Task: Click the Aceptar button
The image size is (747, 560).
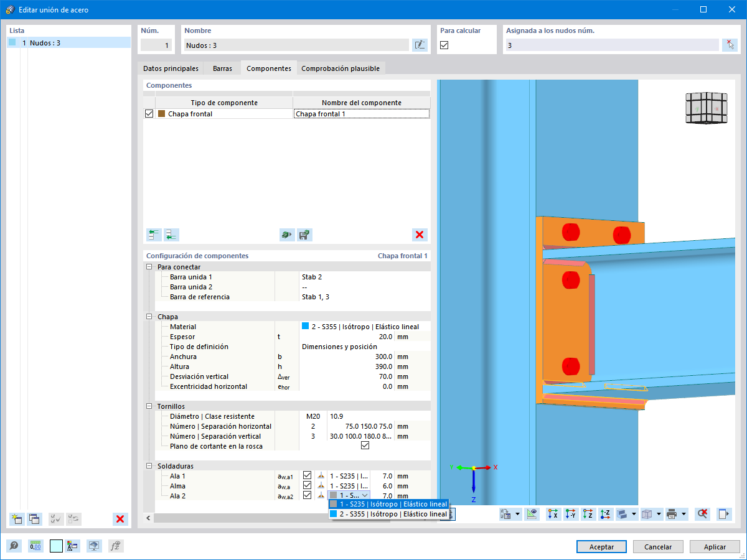Action: point(601,547)
